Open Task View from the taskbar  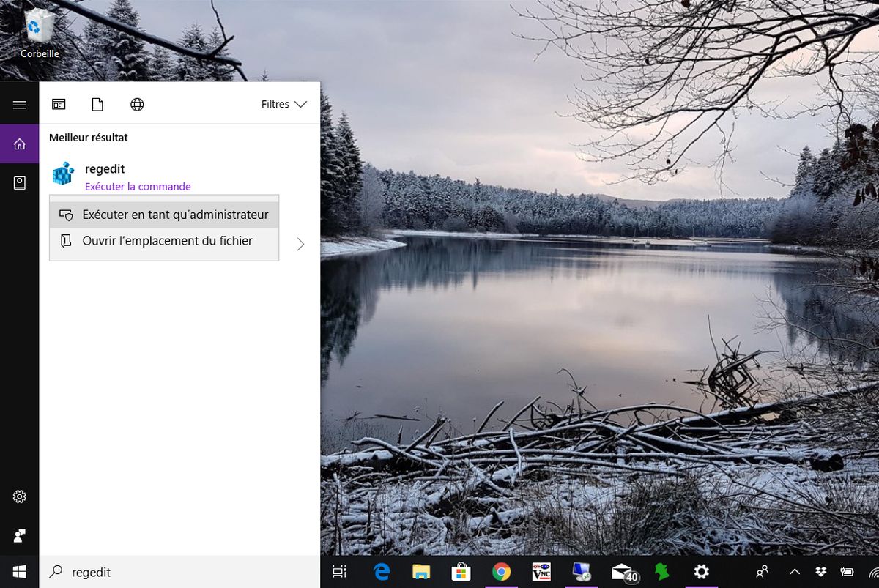point(339,572)
